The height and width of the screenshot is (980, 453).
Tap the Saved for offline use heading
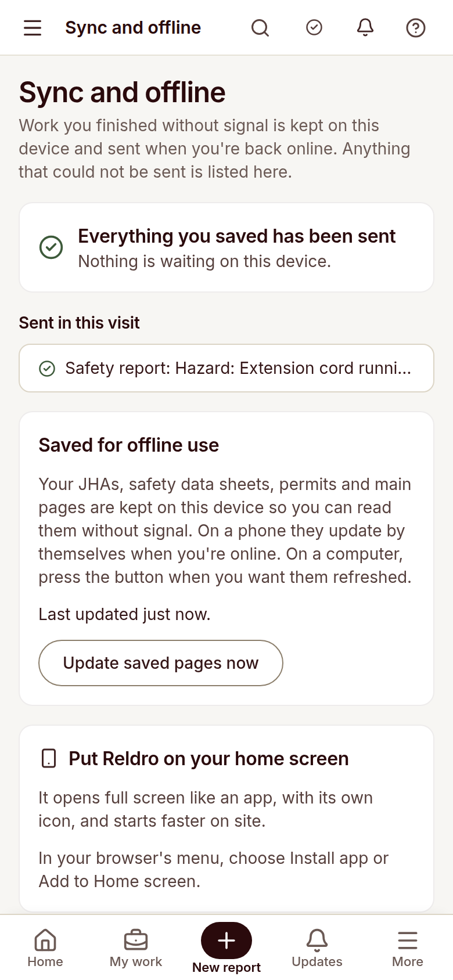point(129,445)
